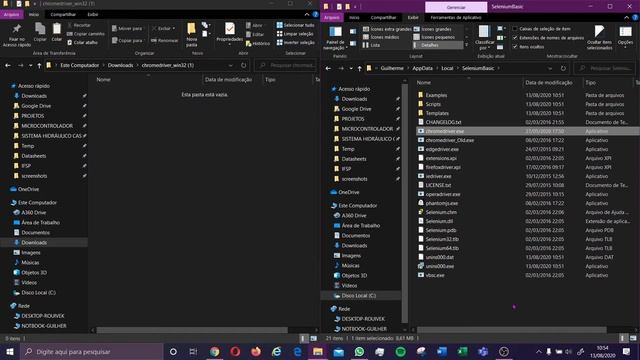
Task: Pin folder to Acesso rápido in left window
Action: pyautogui.click(x=17, y=35)
